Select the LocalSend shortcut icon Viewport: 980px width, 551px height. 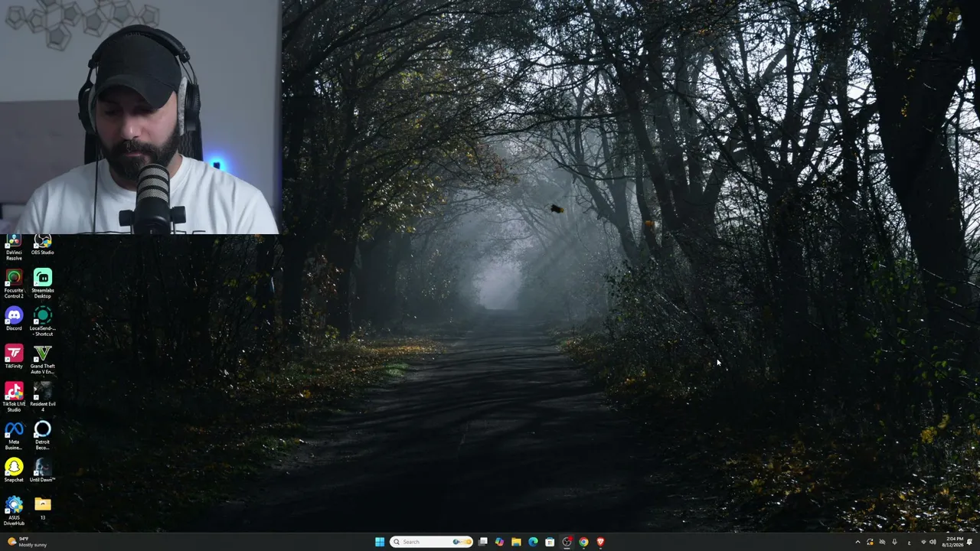pyautogui.click(x=42, y=321)
